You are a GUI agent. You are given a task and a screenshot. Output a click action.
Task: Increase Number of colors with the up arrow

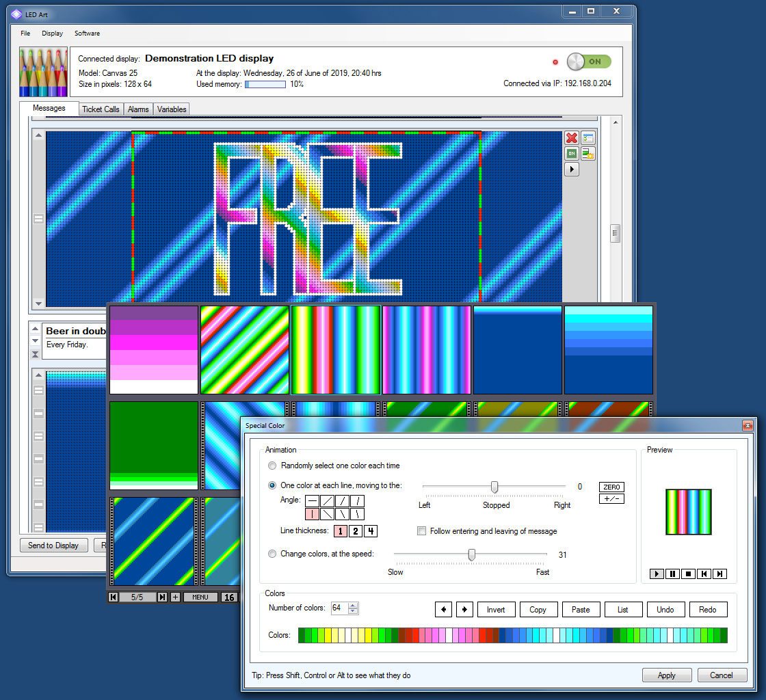point(353,606)
